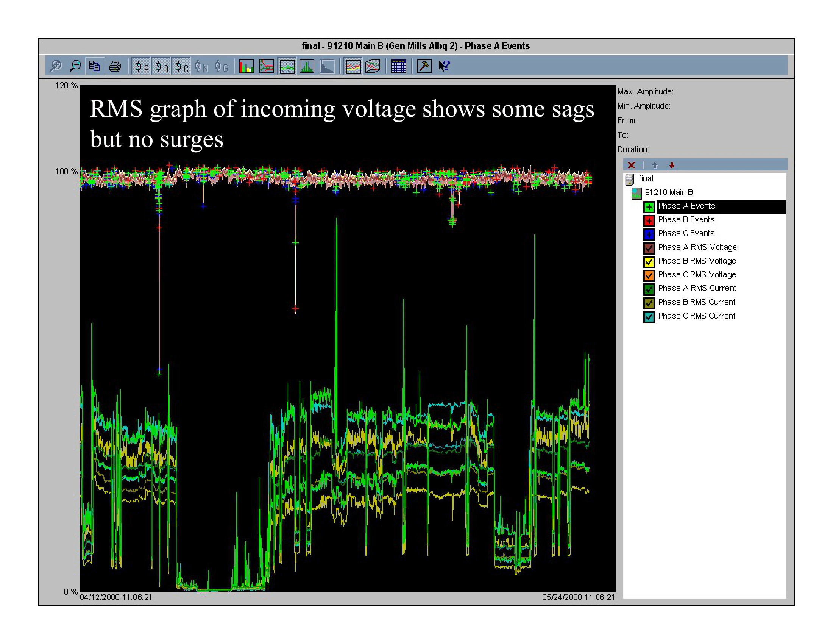Toggle the Phase C channel button
Image resolution: width=833 pixels, height=644 pixels.
(181, 66)
